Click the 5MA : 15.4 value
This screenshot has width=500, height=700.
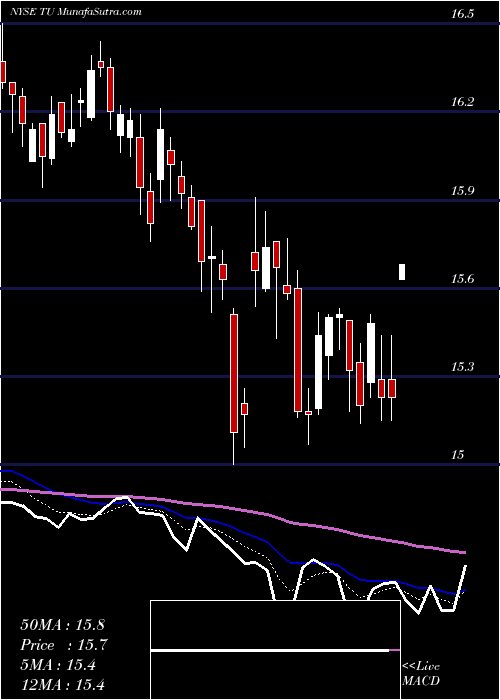[58, 665]
